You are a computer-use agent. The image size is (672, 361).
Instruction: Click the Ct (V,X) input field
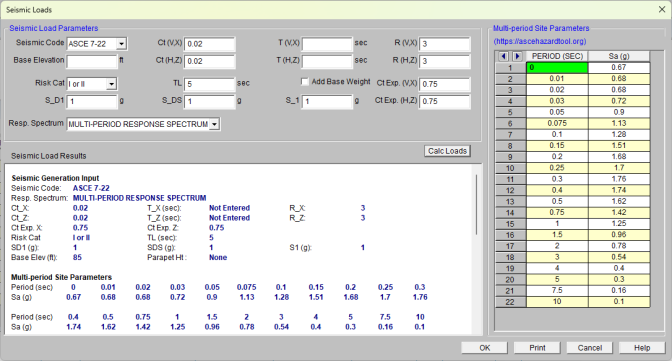tap(210, 44)
